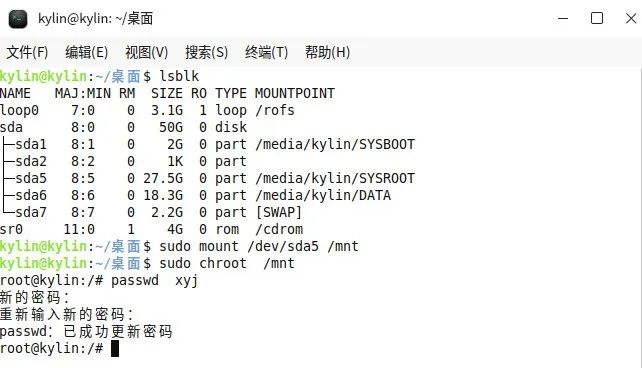Close the terminal window
This screenshot has width=642, height=368.
point(631,18)
